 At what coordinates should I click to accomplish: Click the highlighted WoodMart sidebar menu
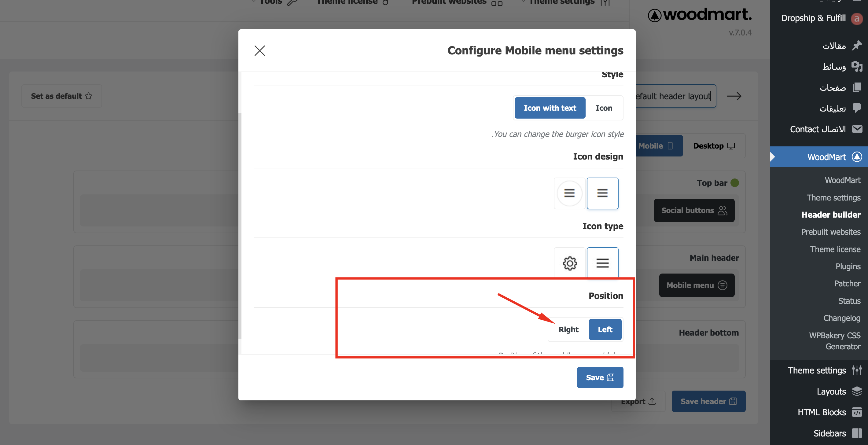[x=819, y=157]
